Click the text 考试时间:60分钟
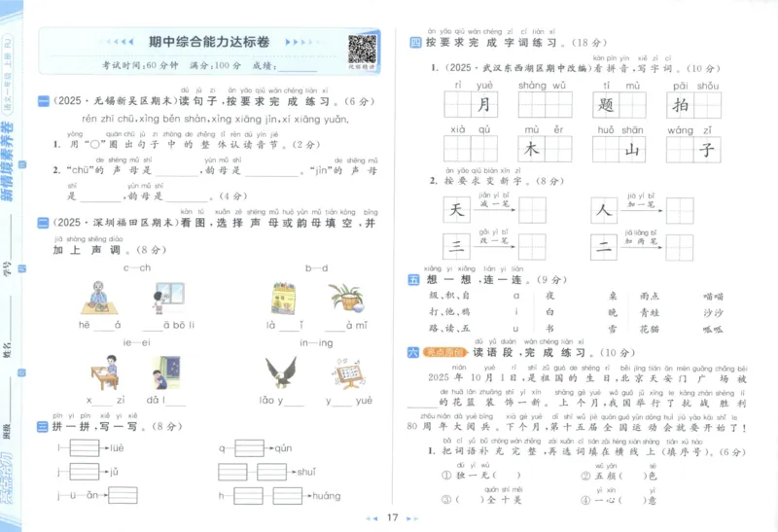 click(x=140, y=65)
